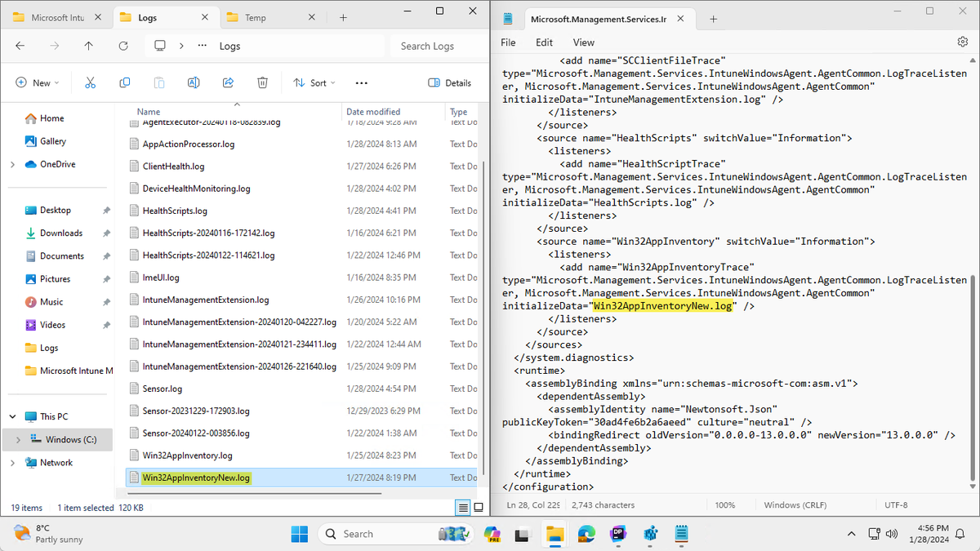The width and height of the screenshot is (980, 551).
Task: Click the PC icon in address bar
Action: (x=160, y=47)
